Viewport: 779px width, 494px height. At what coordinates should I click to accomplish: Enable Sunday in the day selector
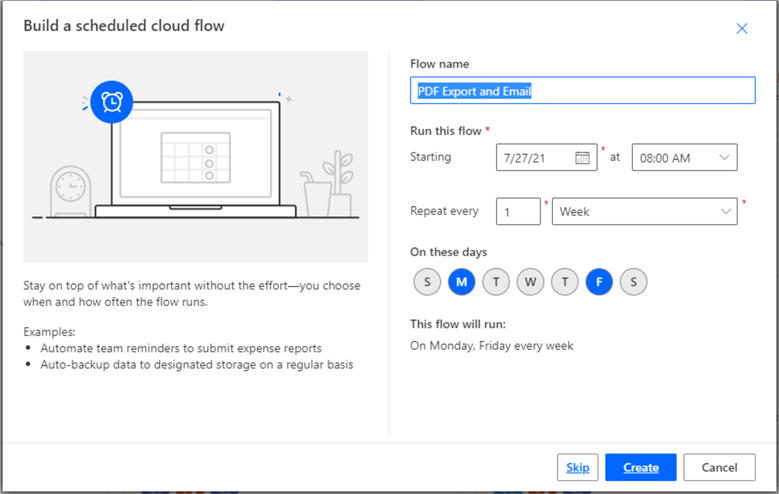pyautogui.click(x=427, y=282)
